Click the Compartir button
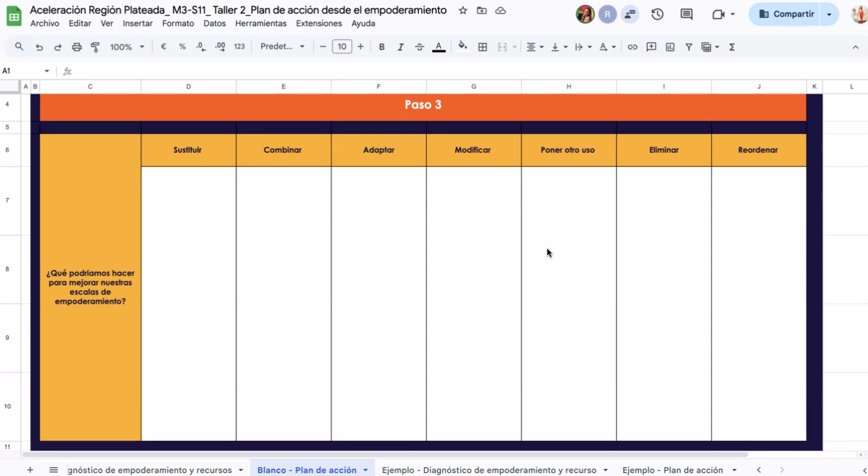Viewport: 868px width, 476px height. pos(786,14)
